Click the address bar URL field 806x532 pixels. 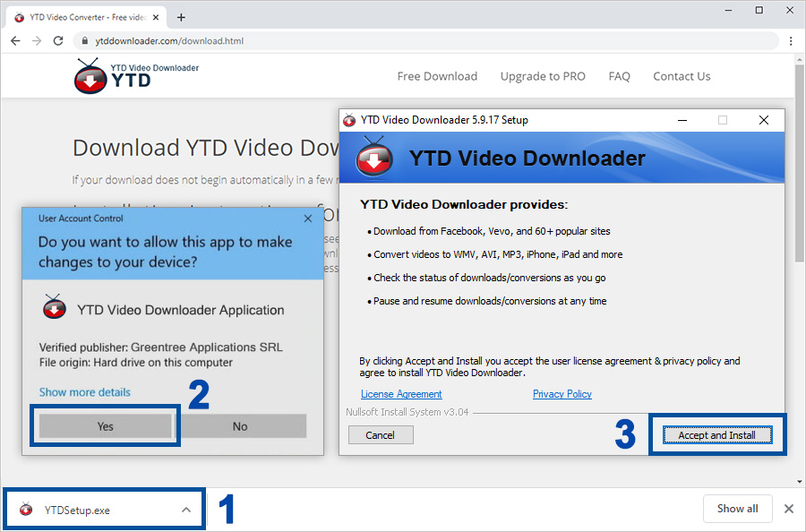pyautogui.click(x=426, y=41)
